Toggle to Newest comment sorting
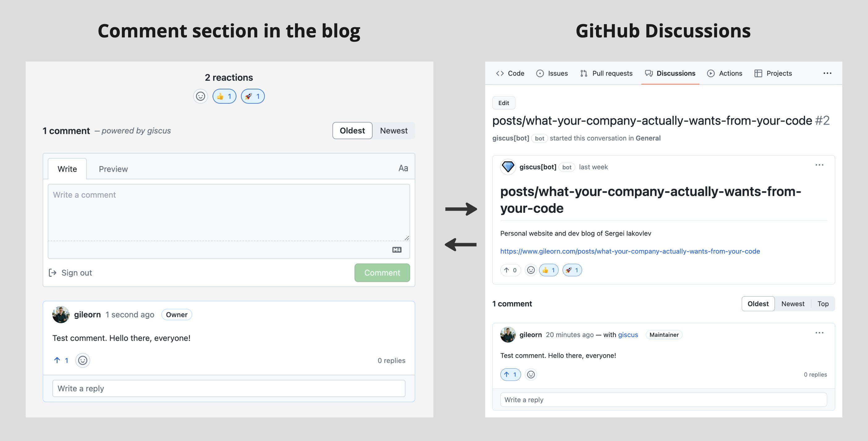Image resolution: width=868 pixels, height=441 pixels. pos(394,130)
